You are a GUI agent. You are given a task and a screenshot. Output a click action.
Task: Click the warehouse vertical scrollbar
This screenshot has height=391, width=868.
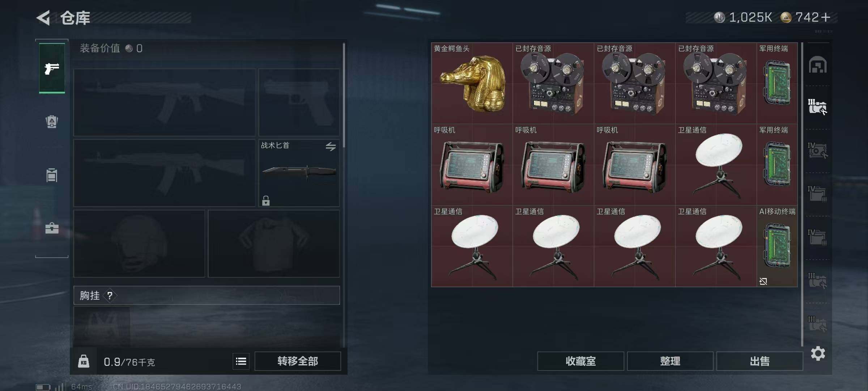click(802, 194)
